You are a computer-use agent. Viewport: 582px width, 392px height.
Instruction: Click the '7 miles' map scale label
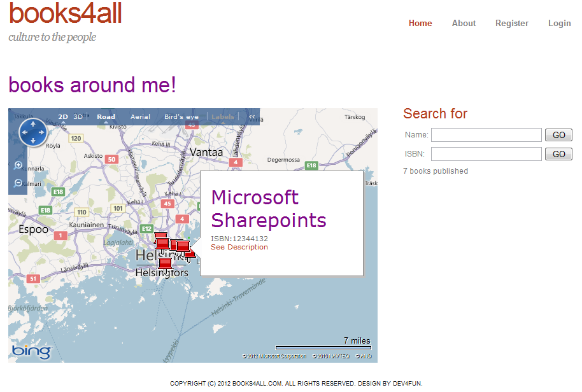(x=357, y=340)
